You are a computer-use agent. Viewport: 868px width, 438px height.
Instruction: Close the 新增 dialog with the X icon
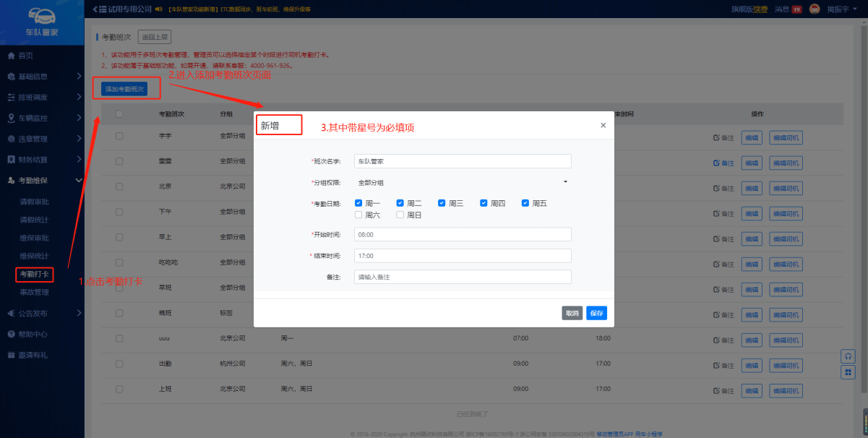click(x=603, y=125)
